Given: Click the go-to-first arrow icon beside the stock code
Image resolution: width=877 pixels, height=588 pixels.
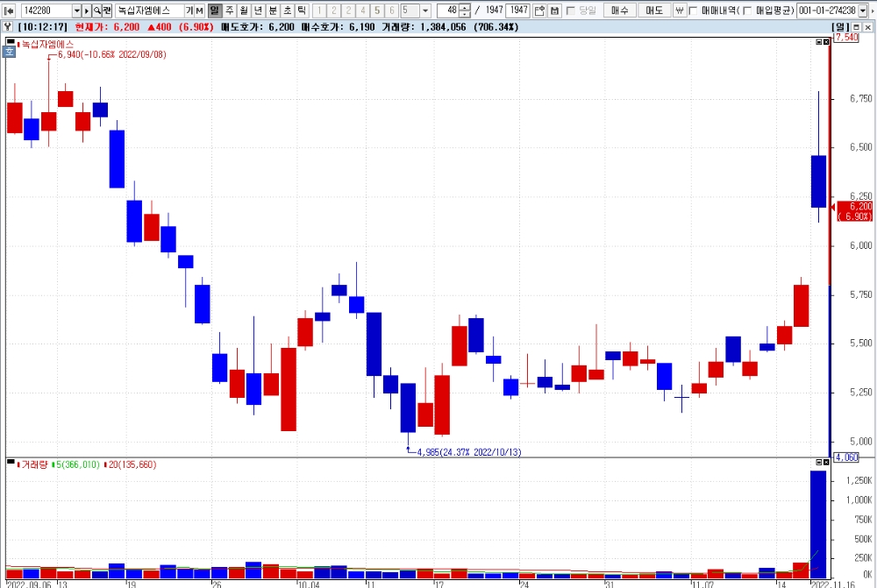Looking at the screenshot, I should click(x=9, y=10).
